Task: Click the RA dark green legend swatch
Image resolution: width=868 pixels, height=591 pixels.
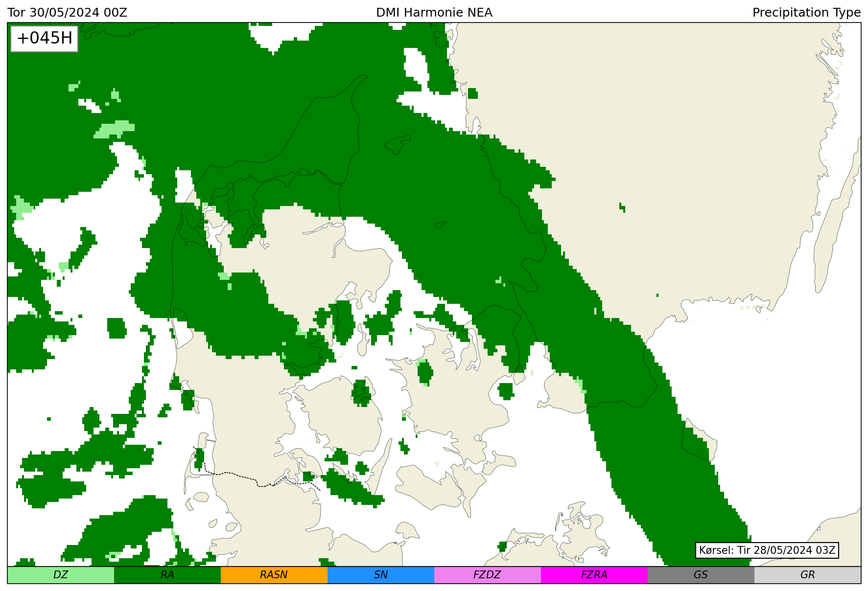Action: (x=167, y=575)
